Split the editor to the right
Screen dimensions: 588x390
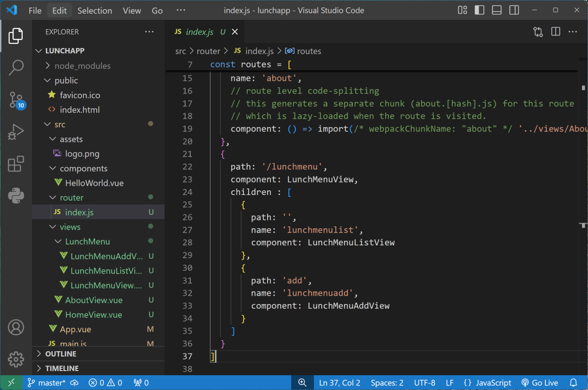556,32
